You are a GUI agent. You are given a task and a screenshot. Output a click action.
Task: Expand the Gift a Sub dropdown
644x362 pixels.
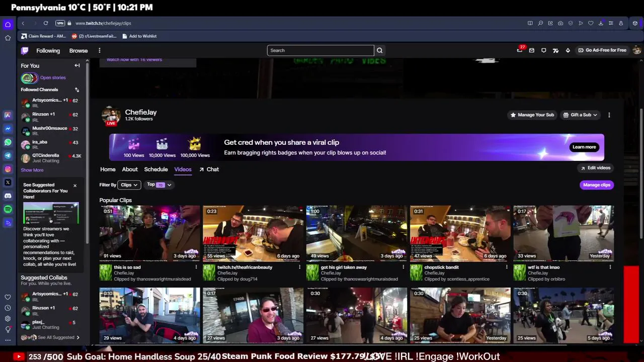point(580,115)
